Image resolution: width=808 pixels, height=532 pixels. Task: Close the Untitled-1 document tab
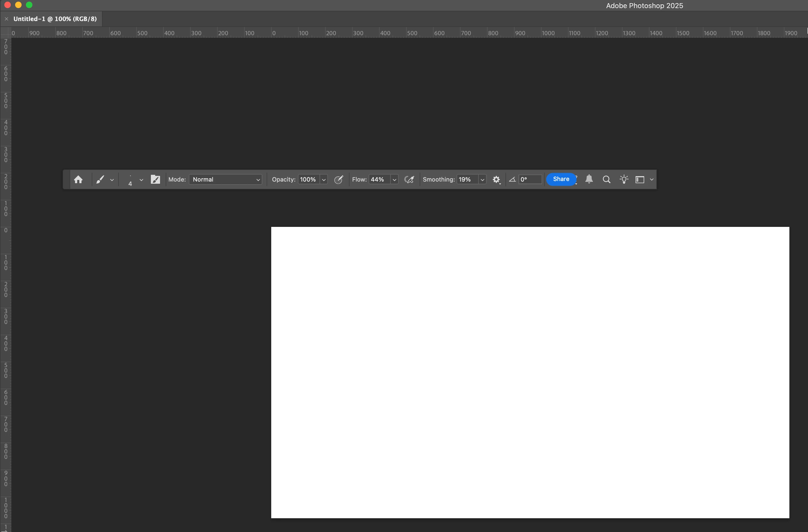point(6,19)
